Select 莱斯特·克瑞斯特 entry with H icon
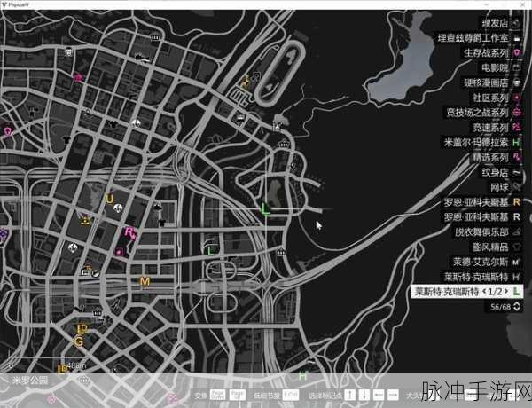 click(482, 277)
